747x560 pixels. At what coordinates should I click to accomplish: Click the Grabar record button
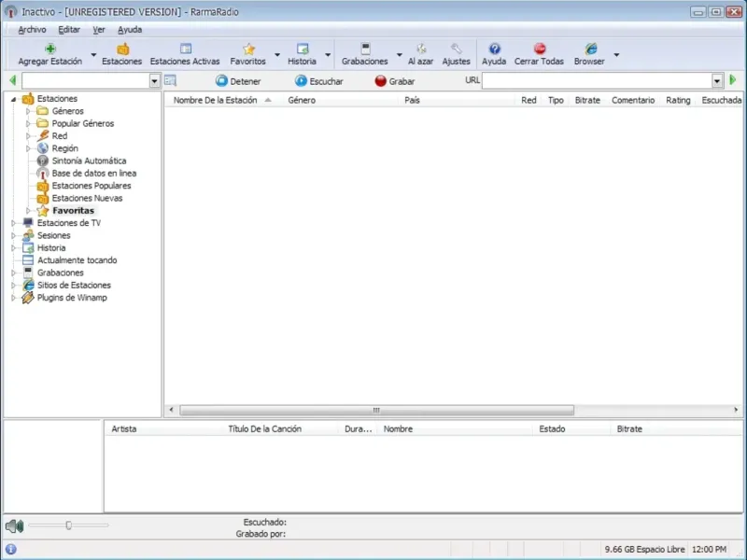(x=394, y=81)
